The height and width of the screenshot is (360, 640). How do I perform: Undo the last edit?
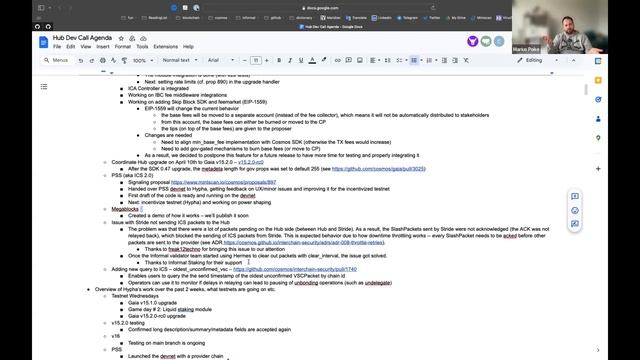click(x=81, y=60)
